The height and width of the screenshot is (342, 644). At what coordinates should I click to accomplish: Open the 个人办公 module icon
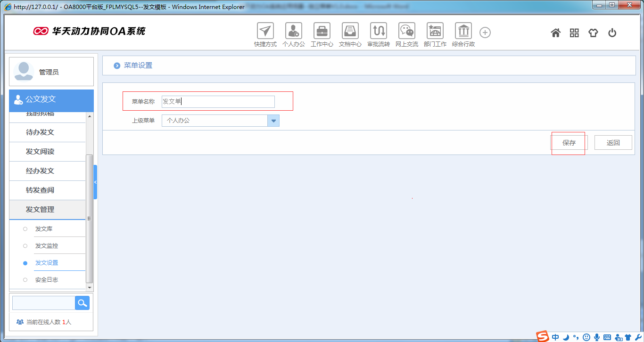point(294,31)
